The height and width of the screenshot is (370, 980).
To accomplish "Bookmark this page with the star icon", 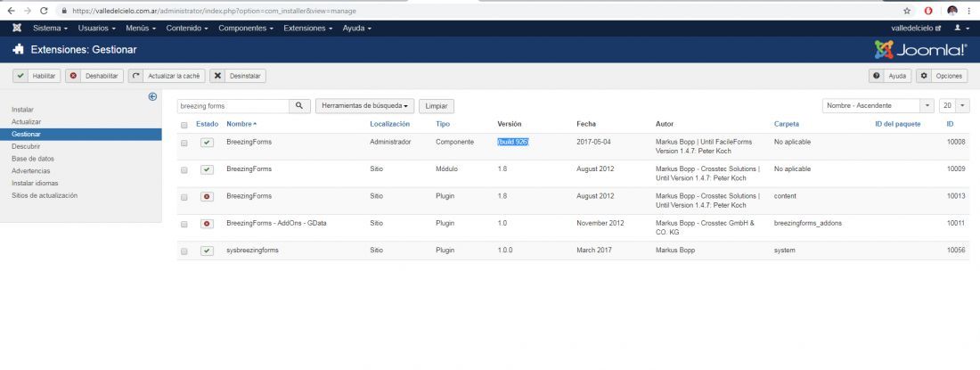I will [x=907, y=11].
